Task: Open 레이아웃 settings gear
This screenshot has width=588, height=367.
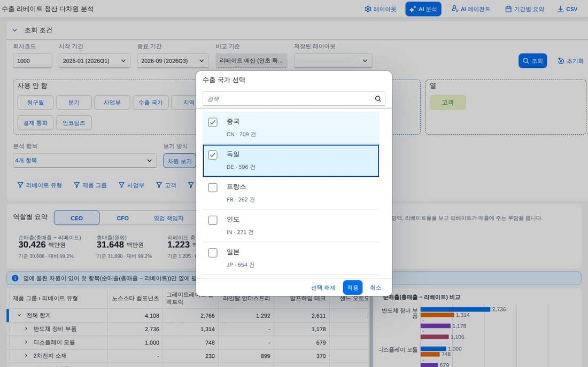Action: [368, 9]
